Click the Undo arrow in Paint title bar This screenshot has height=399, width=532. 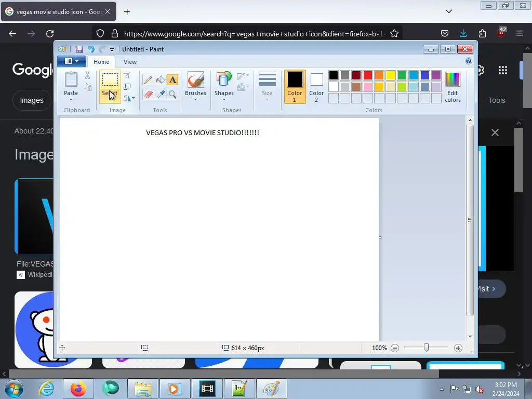[x=91, y=49]
